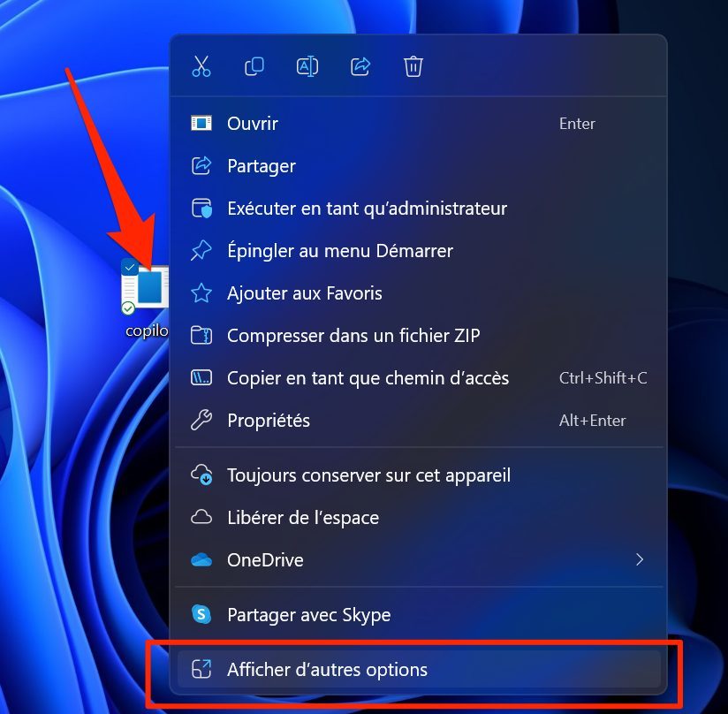The height and width of the screenshot is (714, 728).
Task: Open Propriétés from the context menu
Action: pyautogui.click(x=418, y=420)
